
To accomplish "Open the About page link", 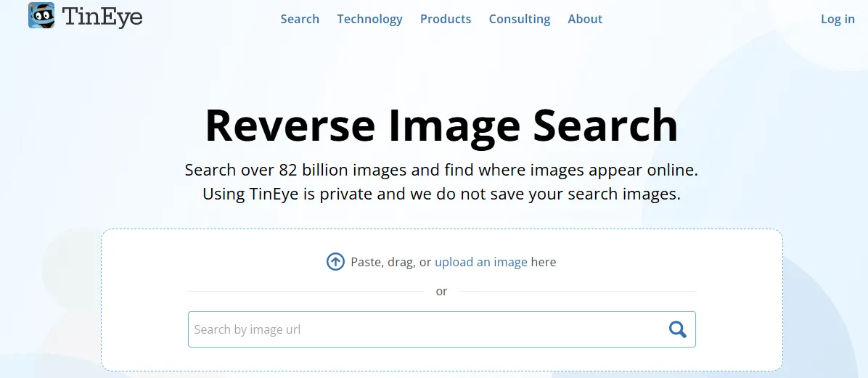I will pos(585,19).
